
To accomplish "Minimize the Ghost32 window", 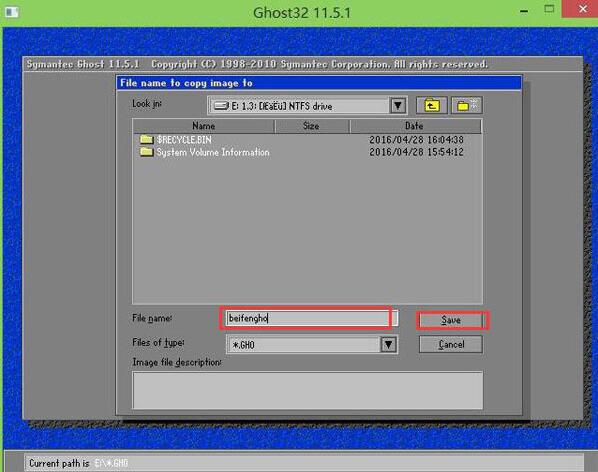I will (x=524, y=11).
